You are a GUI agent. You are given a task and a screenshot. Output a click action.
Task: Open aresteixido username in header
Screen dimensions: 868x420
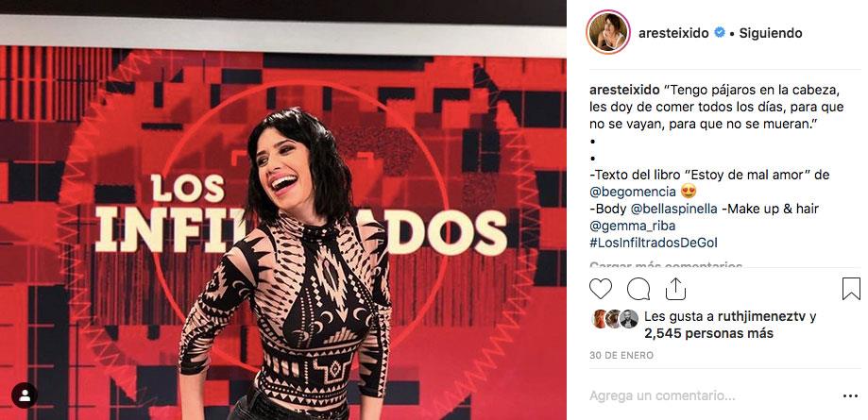(673, 33)
